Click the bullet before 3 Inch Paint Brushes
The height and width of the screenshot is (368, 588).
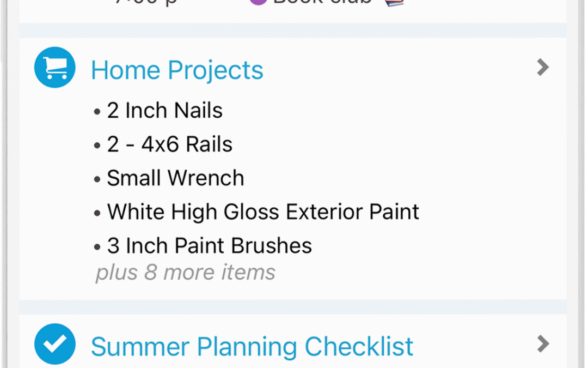pos(97,247)
